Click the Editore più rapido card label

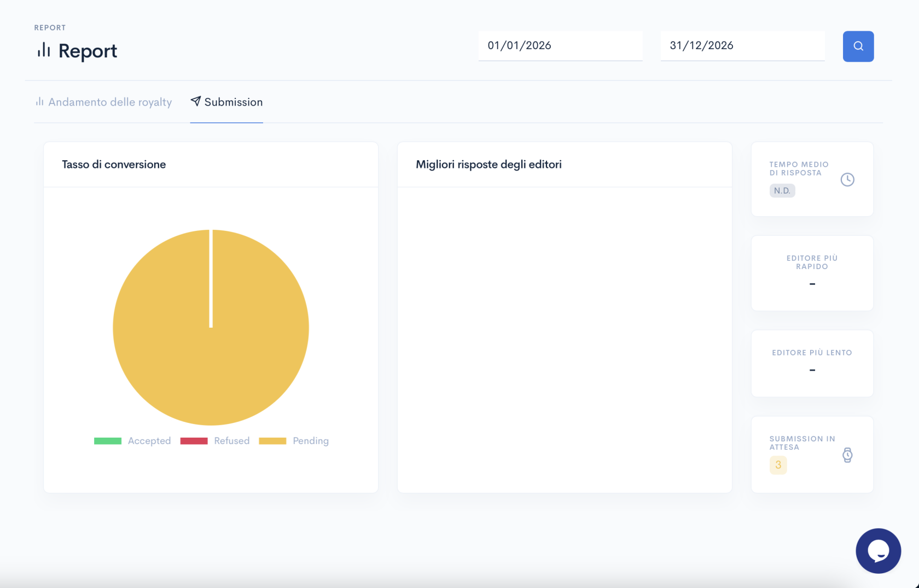(x=812, y=262)
